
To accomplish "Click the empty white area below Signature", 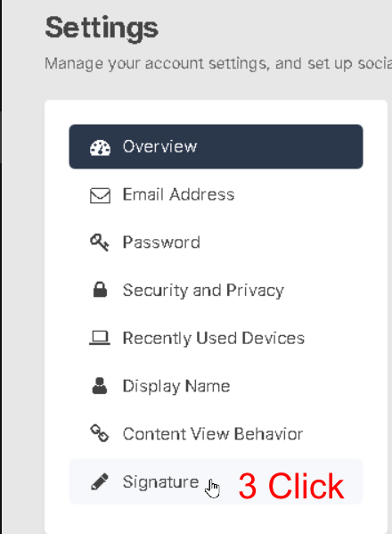I will pyautogui.click(x=216, y=520).
